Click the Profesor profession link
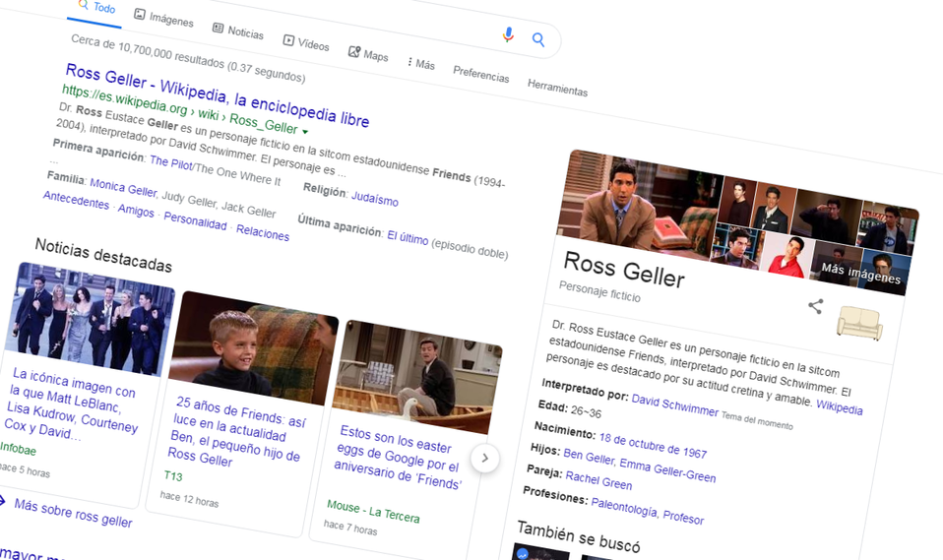The width and height of the screenshot is (943, 560). [683, 518]
